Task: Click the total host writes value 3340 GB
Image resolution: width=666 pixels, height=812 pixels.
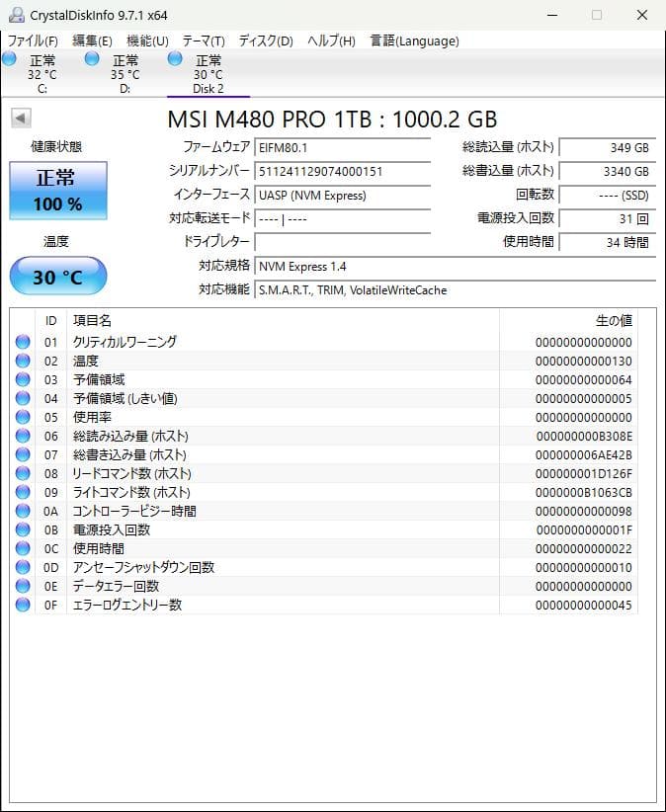Action: [x=608, y=172]
